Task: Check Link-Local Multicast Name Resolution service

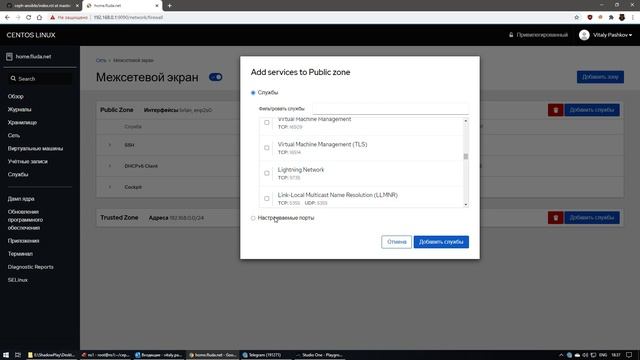Action: point(267,198)
